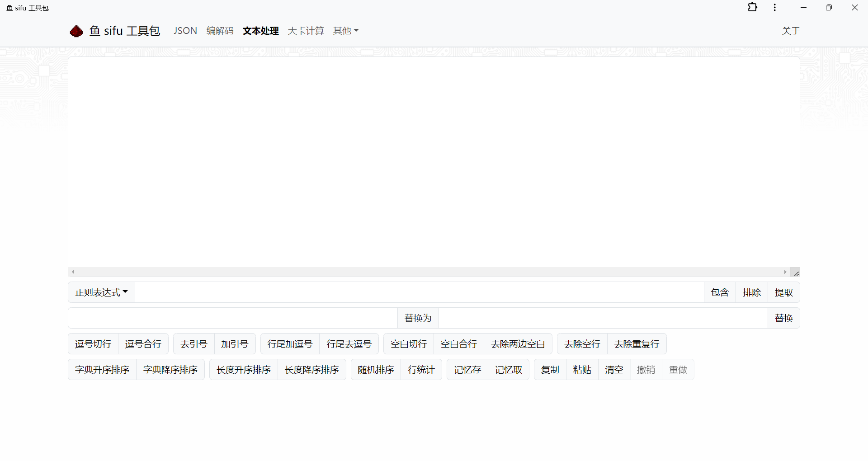Image resolution: width=868 pixels, height=461 pixels.
Task: Shuffle lines with 随机排序 button
Action: [x=376, y=370]
